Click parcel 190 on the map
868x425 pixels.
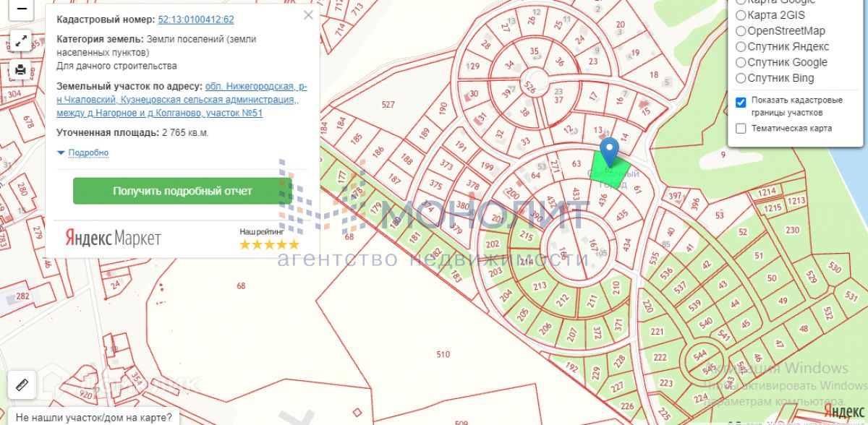443,109
